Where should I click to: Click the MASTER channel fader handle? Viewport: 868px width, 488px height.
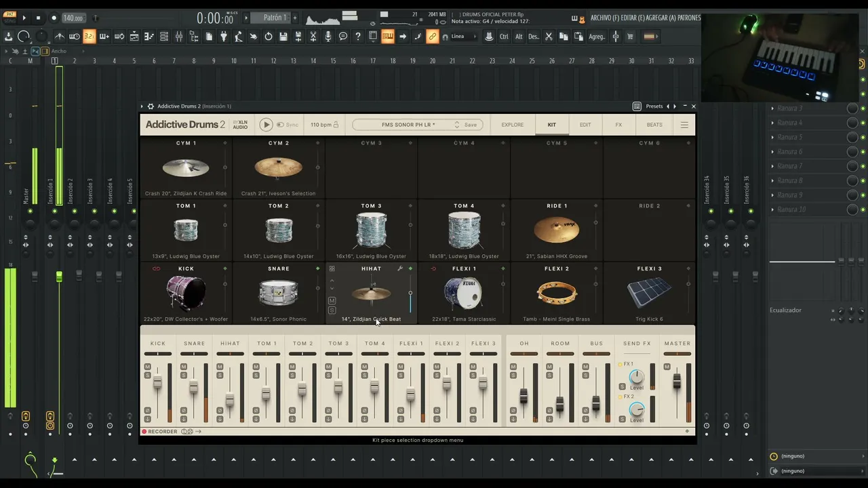tap(677, 382)
